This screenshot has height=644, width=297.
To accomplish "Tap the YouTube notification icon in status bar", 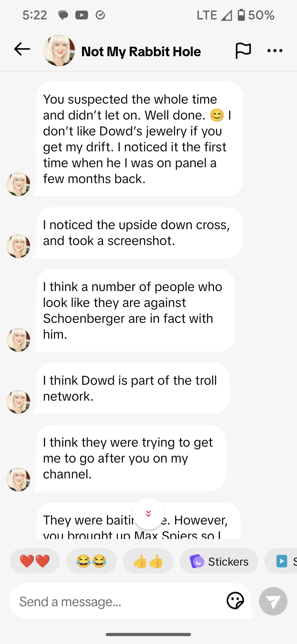I will pos(82,15).
